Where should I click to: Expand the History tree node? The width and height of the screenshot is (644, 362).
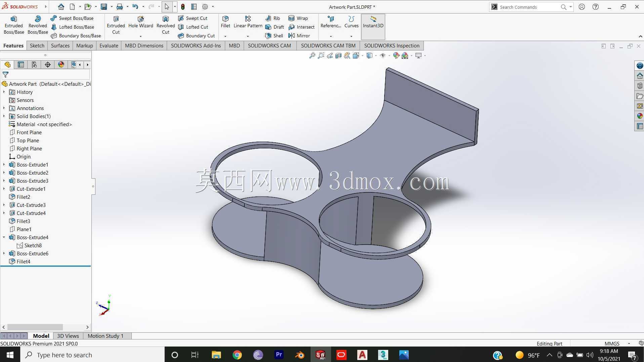pos(4,92)
